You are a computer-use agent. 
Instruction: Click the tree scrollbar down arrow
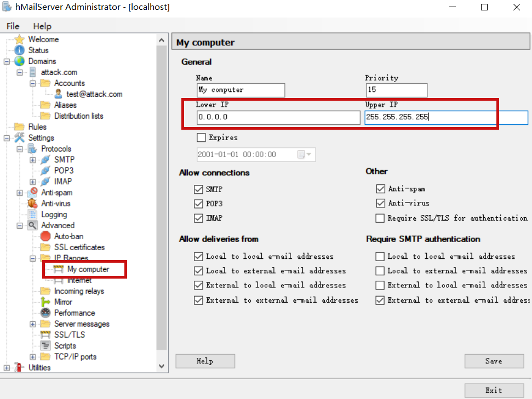[162, 366]
